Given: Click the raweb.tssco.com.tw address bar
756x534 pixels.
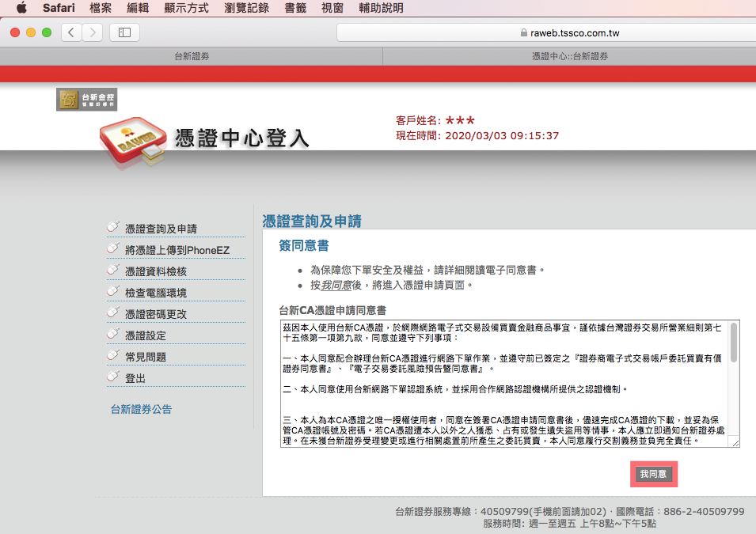Looking at the screenshot, I should pos(546,32).
